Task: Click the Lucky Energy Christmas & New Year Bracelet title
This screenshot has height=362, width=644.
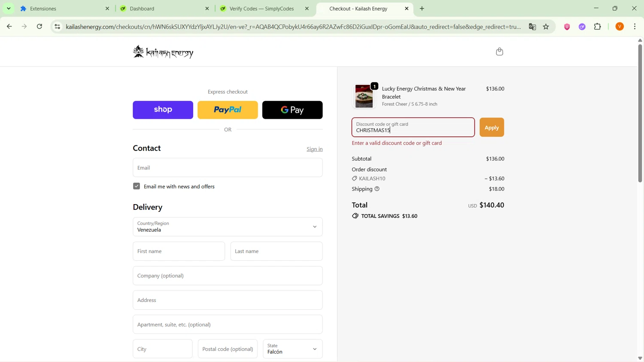Action: 424,93
